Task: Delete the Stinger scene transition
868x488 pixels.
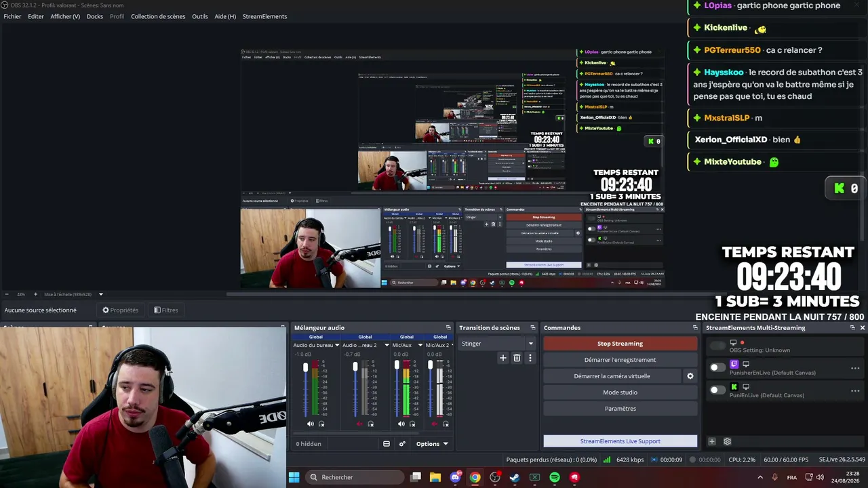Action: pyautogui.click(x=517, y=358)
